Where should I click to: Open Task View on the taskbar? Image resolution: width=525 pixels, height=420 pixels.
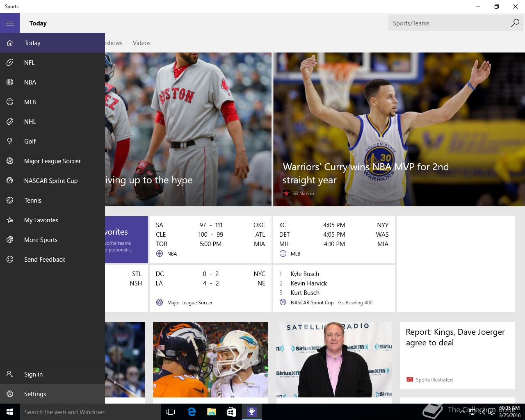click(x=171, y=412)
